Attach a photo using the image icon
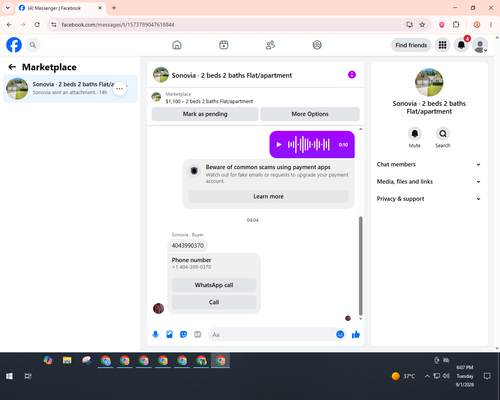 tap(169, 334)
